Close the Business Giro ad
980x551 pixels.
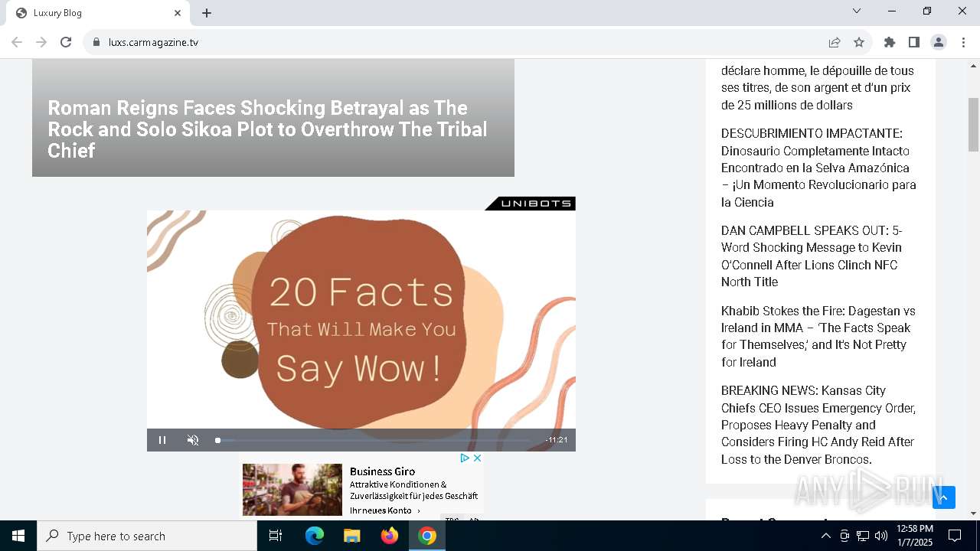pyautogui.click(x=477, y=458)
